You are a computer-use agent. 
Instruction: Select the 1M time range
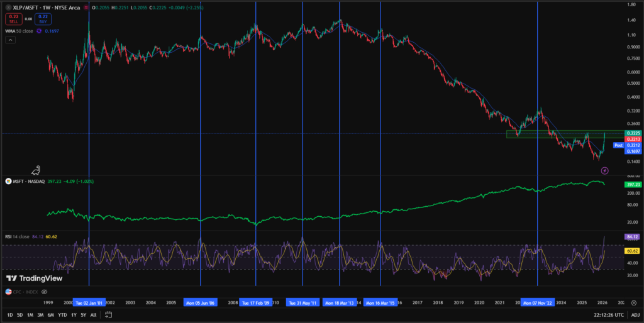click(x=30, y=315)
